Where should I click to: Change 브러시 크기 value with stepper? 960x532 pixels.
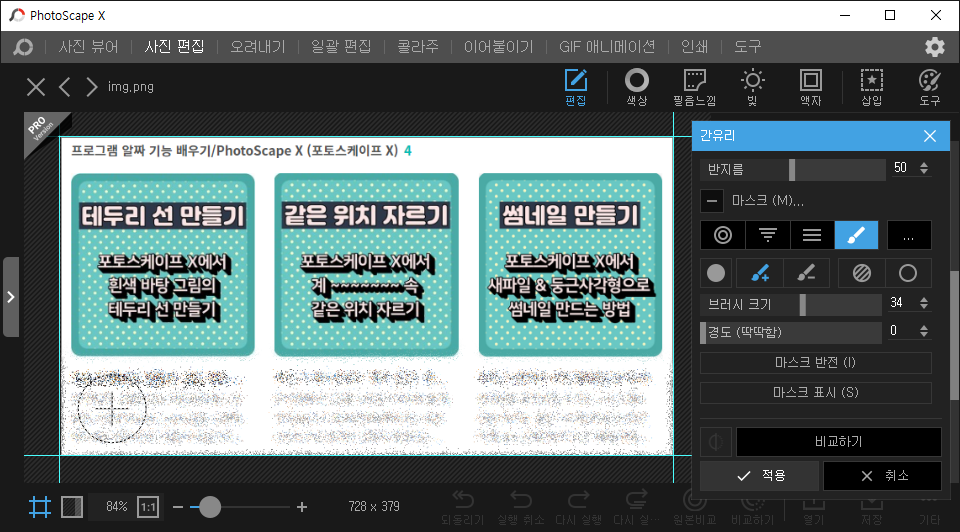click(924, 303)
